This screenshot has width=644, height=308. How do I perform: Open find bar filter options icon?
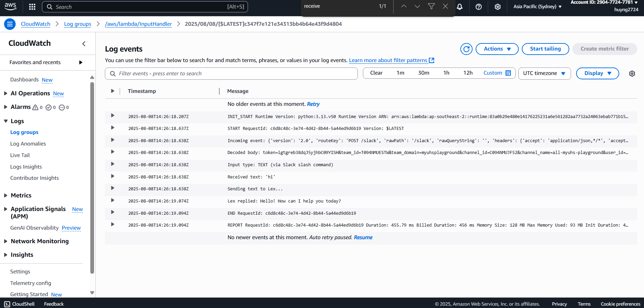pos(431,6)
